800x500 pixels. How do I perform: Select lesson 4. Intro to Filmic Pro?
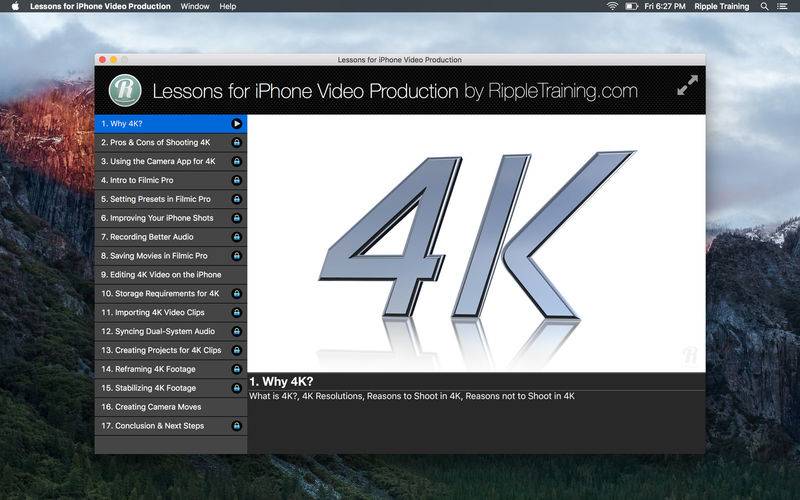point(170,180)
